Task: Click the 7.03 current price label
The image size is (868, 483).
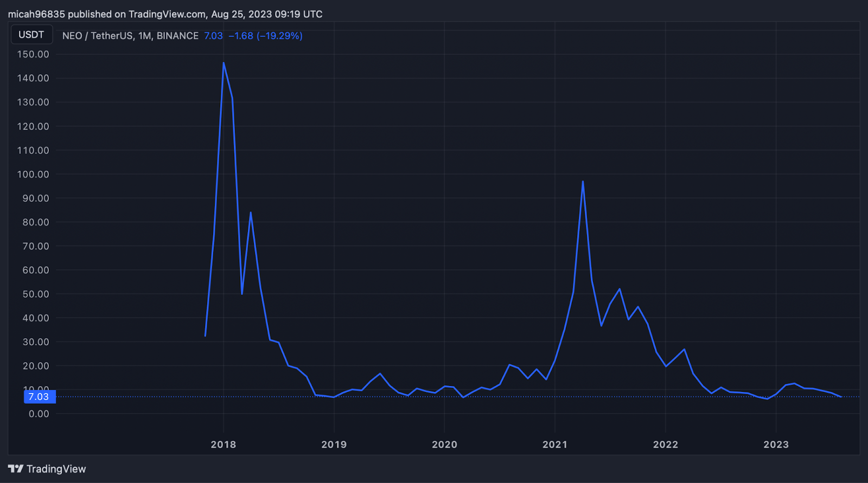Action: pyautogui.click(x=39, y=397)
